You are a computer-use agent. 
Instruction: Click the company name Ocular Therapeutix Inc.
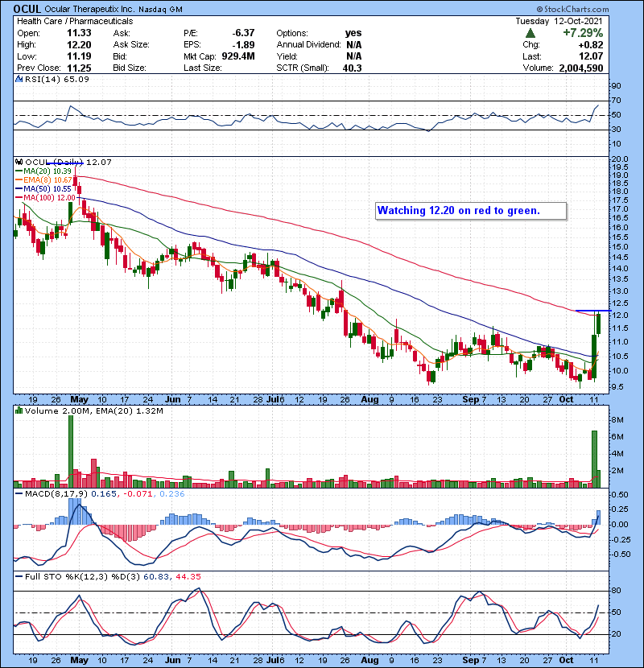(x=89, y=9)
